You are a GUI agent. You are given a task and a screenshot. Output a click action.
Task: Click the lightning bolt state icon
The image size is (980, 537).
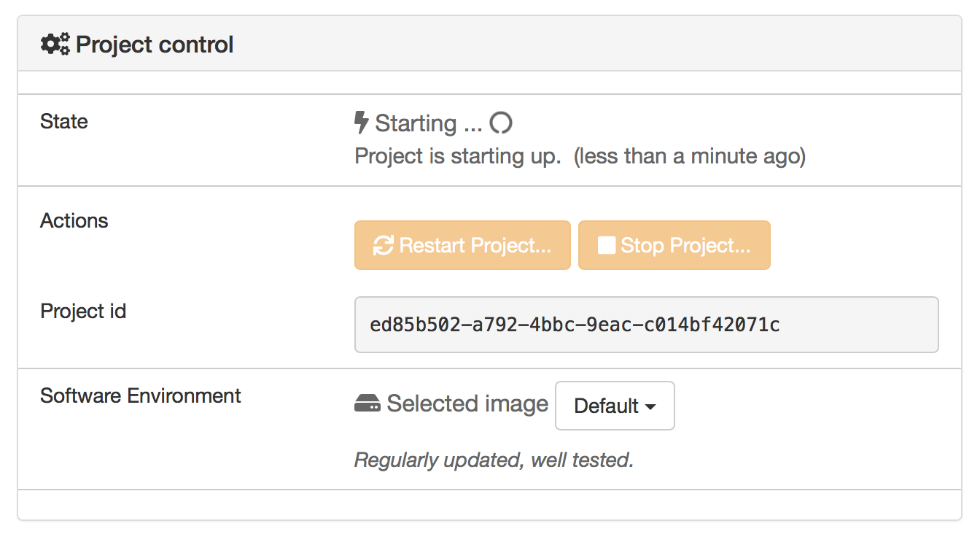361,123
